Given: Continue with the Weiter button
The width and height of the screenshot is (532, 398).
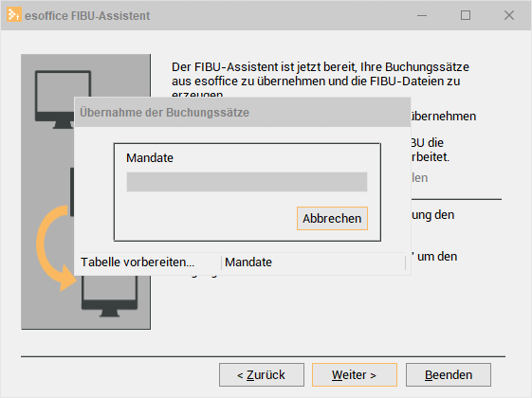Looking at the screenshot, I should point(355,375).
